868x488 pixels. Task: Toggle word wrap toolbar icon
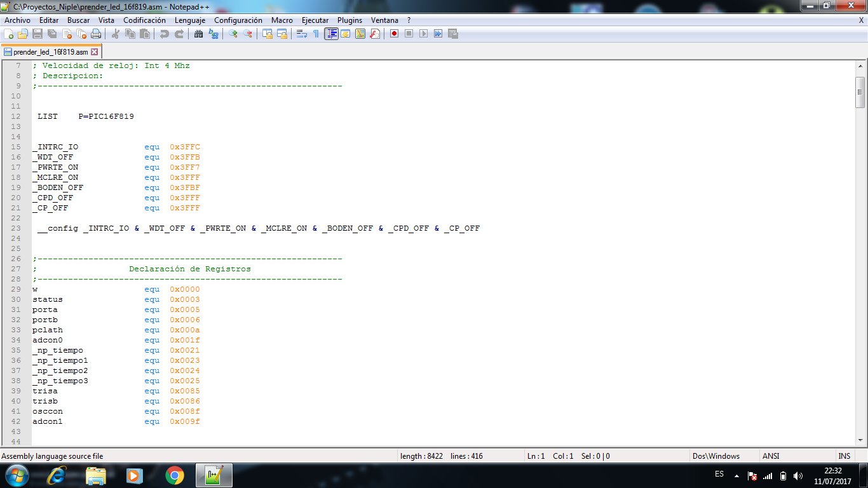click(x=302, y=34)
